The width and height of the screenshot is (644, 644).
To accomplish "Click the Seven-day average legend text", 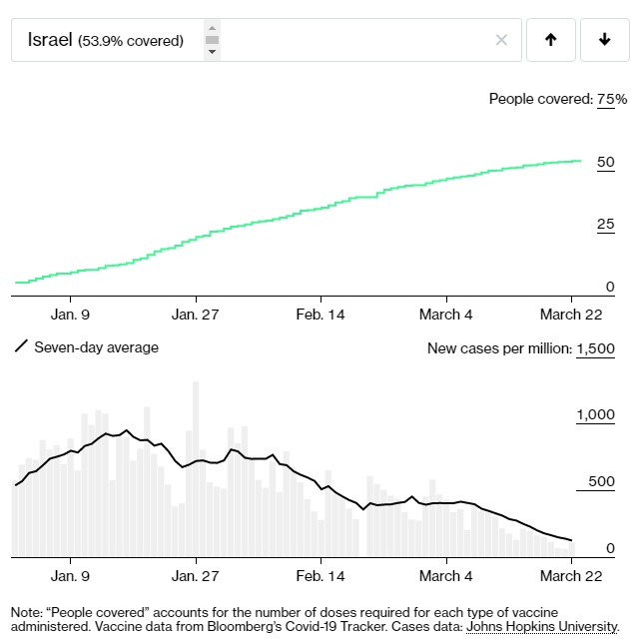I will click(96, 347).
